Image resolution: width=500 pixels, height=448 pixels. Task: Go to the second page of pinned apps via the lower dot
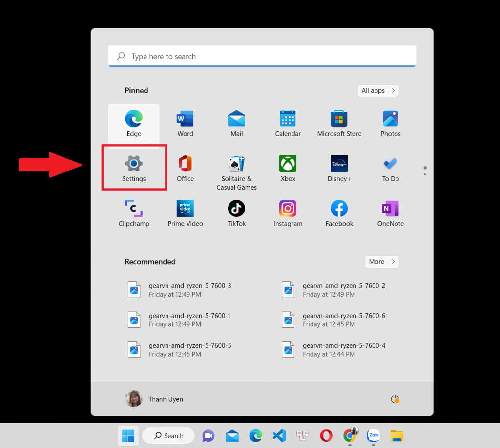coord(425,174)
